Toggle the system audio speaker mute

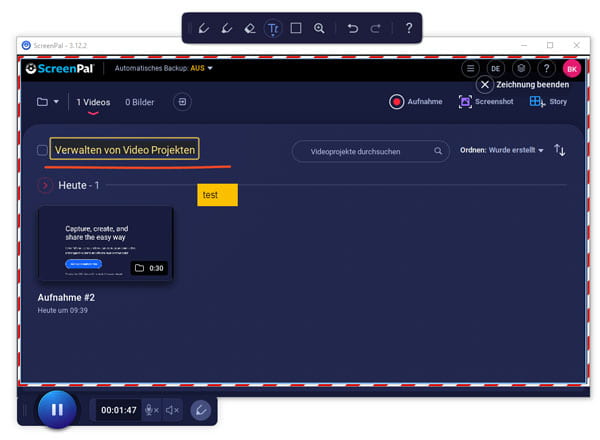pos(172,409)
